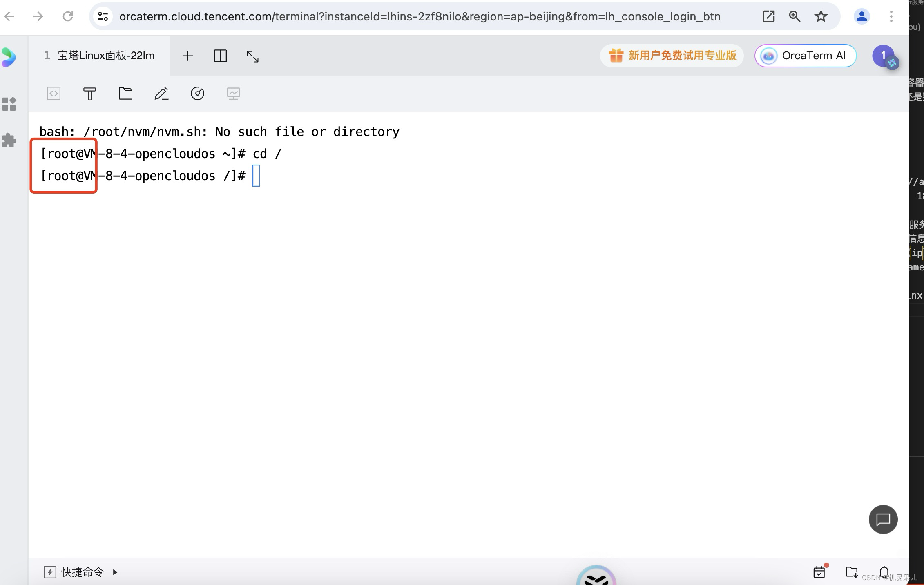Open the apps grid icon in sidebar
This screenshot has height=585, width=924.
coord(9,104)
